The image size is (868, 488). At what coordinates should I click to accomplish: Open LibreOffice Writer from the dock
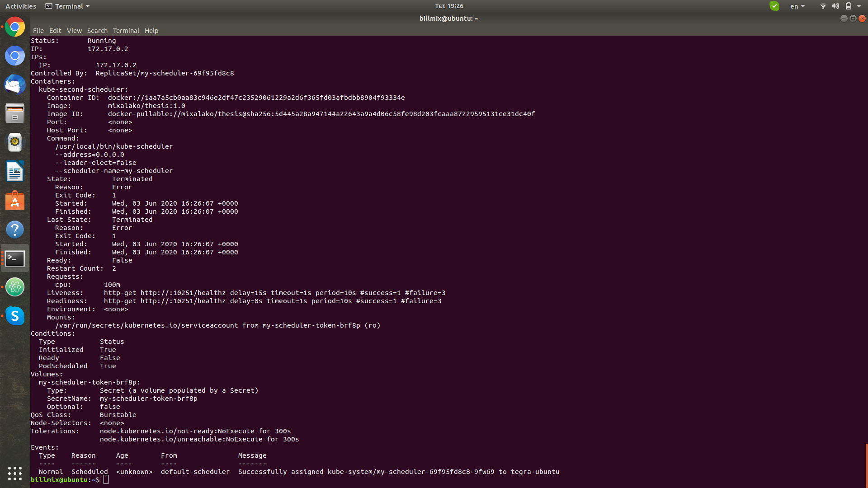(x=15, y=171)
